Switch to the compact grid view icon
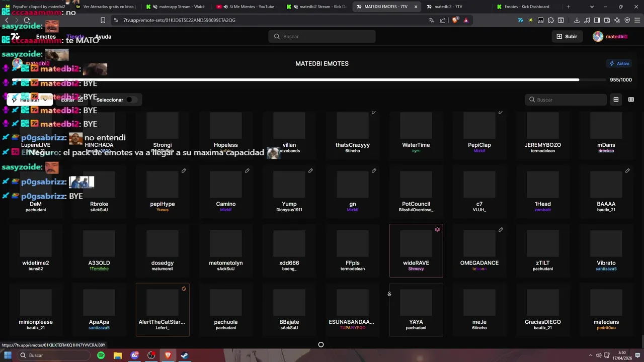 point(631,100)
